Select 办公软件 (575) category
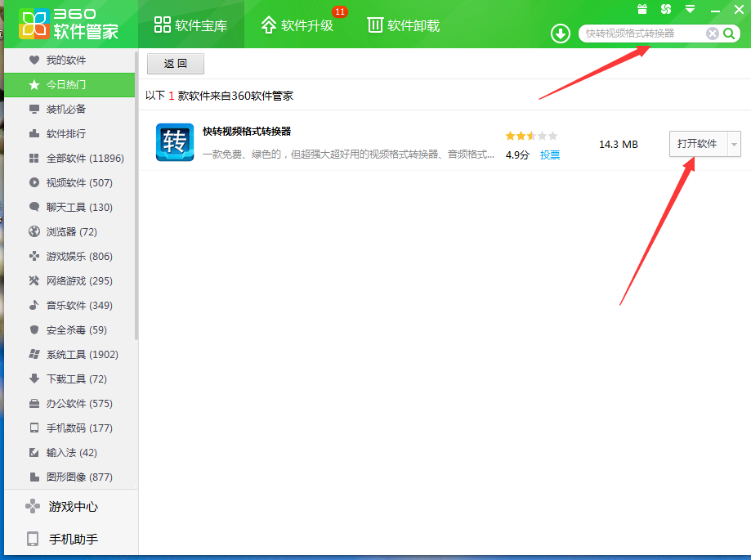This screenshot has width=751, height=560. tap(69, 403)
